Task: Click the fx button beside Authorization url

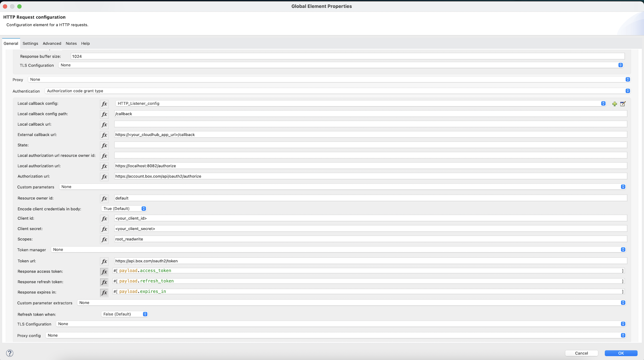Action: (104, 177)
